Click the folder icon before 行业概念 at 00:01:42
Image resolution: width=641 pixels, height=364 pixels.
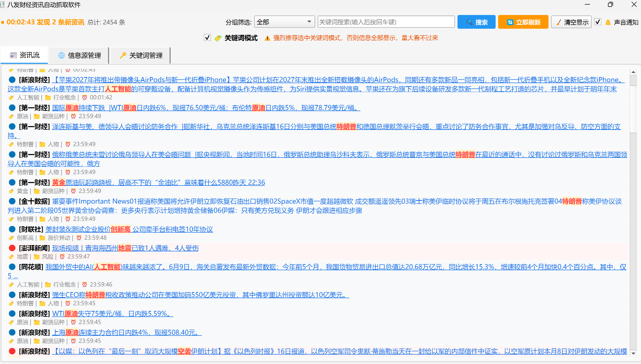(x=48, y=98)
